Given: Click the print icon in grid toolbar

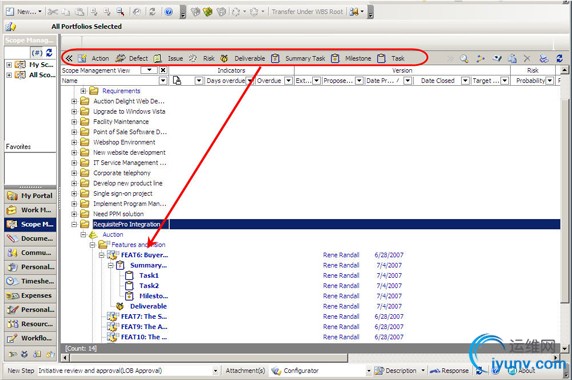Looking at the screenshot, I should coord(543,58).
